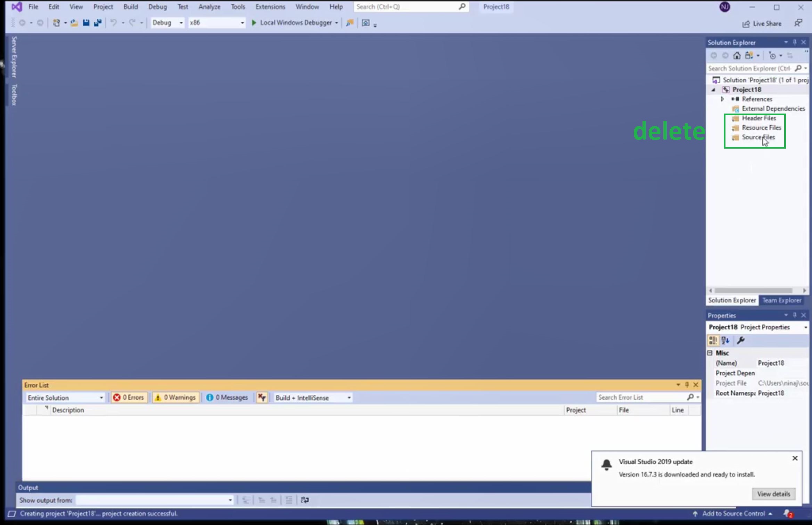Viewport: 812px width, 525px height.
Task: Click the Alphabetical sort icon in Properties
Action: [725, 340]
